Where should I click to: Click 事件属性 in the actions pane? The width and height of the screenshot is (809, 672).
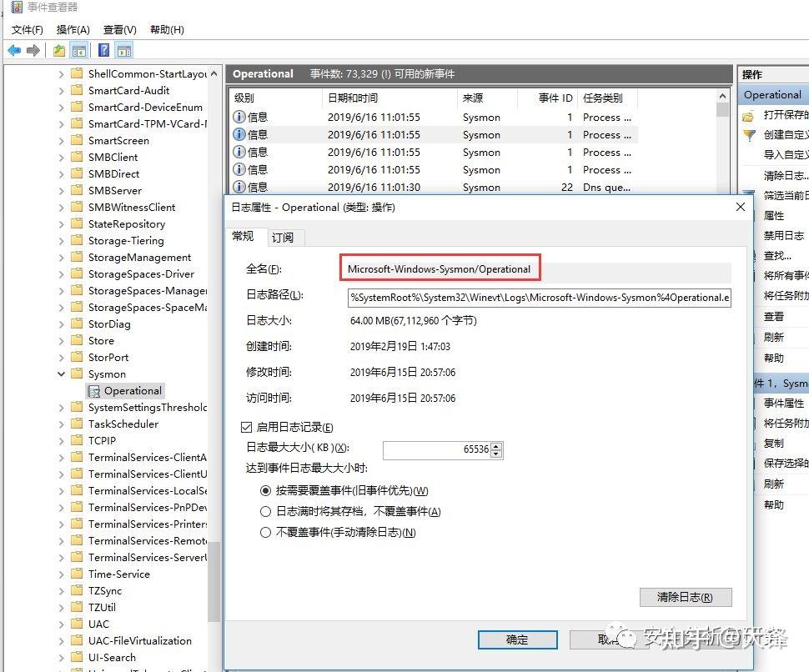pyautogui.click(x=783, y=403)
